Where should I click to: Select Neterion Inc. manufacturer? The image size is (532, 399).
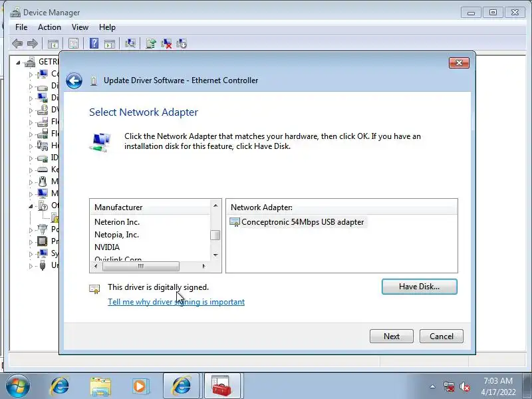click(x=117, y=222)
